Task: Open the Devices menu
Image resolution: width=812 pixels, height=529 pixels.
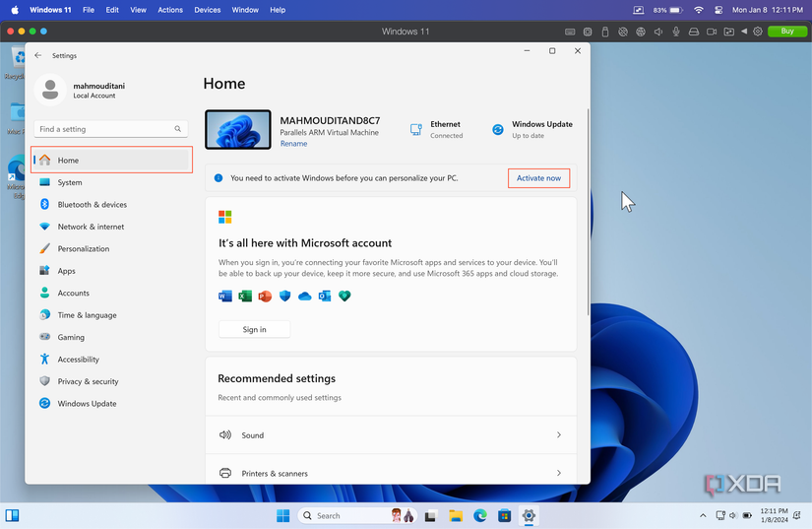Action: [x=208, y=10]
